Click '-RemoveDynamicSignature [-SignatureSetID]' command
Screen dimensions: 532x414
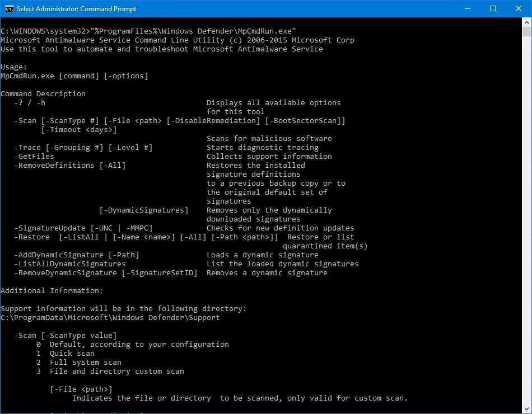106,273
